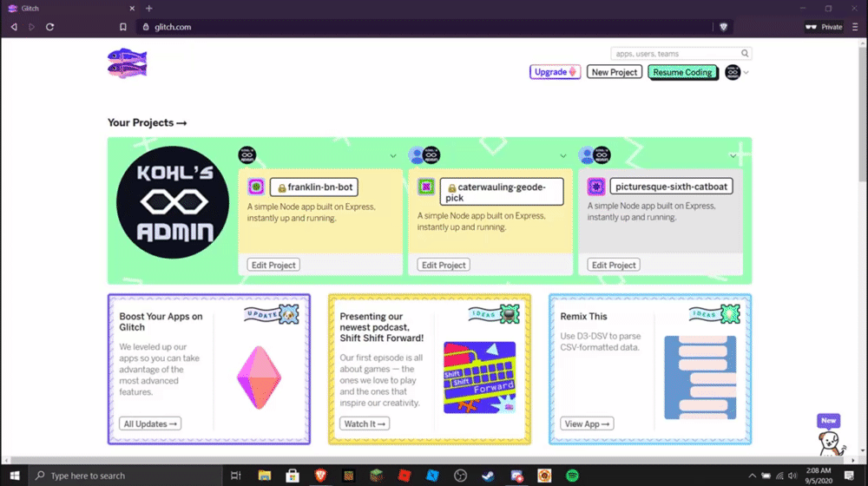Click the Ideas stamp on Remix This card
868x486 pixels.
(x=714, y=314)
